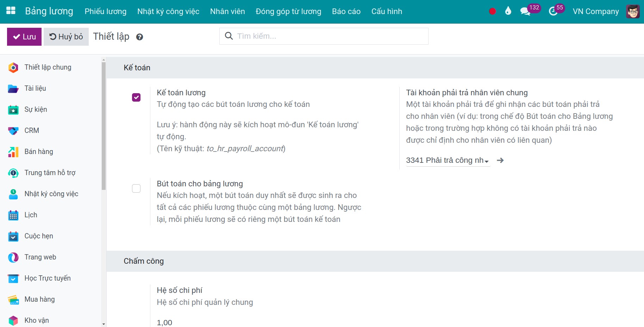Select Học Trực tuyến in sidebar

48,278
